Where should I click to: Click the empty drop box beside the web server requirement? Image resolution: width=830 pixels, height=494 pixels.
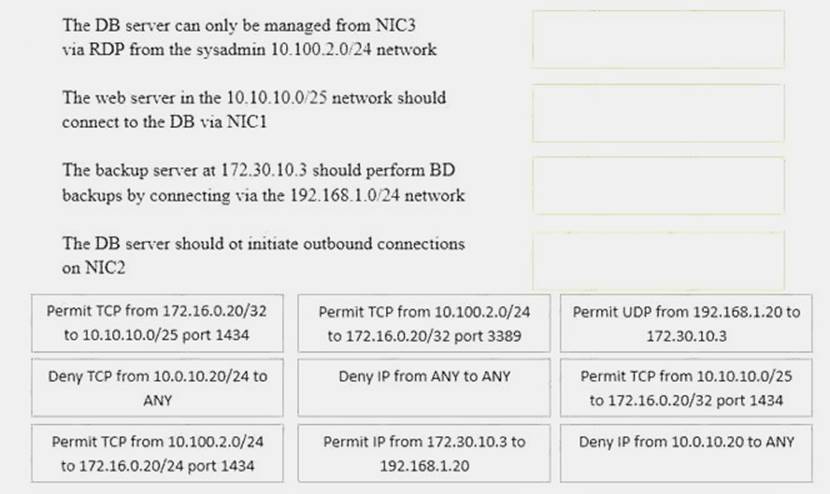658,113
